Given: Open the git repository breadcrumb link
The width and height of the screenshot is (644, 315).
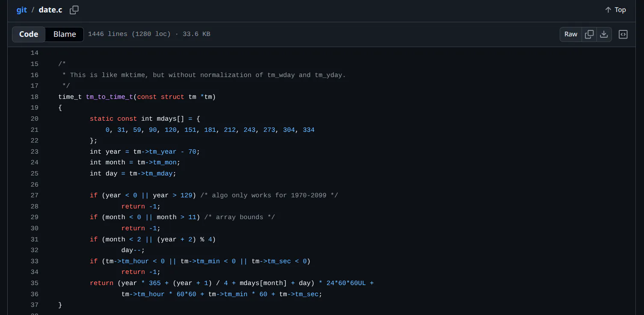Looking at the screenshot, I should click(x=22, y=10).
